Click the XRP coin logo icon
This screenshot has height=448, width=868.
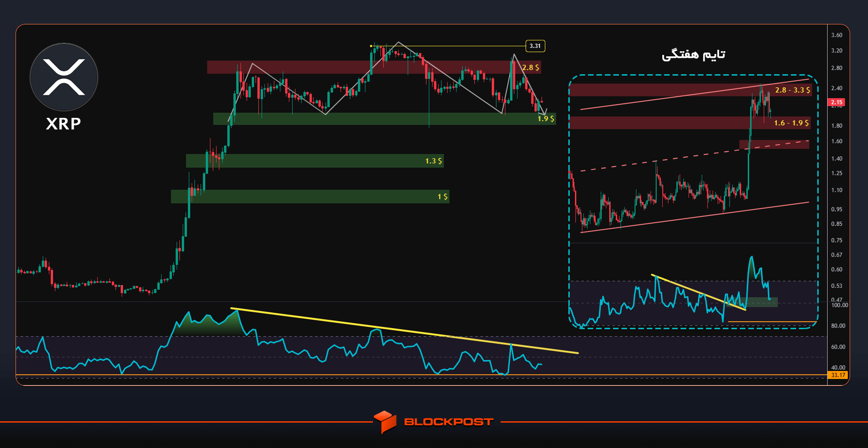pos(64,77)
